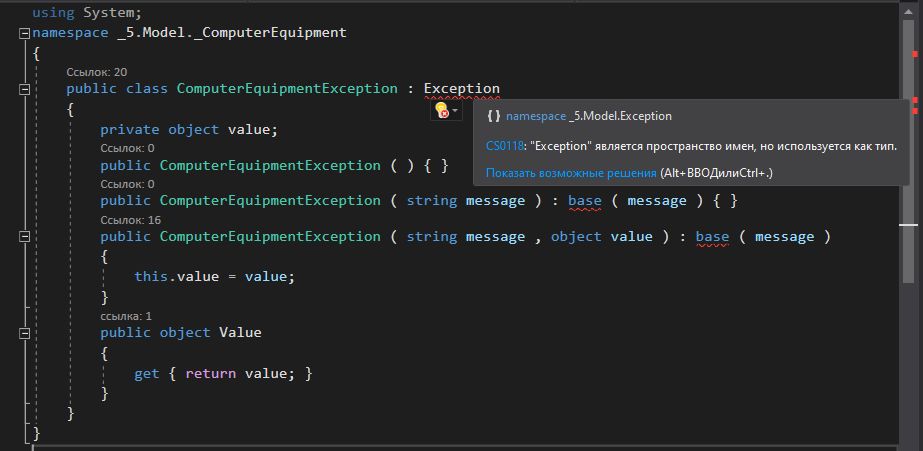Click the underlined Exception base type
The width and height of the screenshot is (923, 451).
[462, 89]
